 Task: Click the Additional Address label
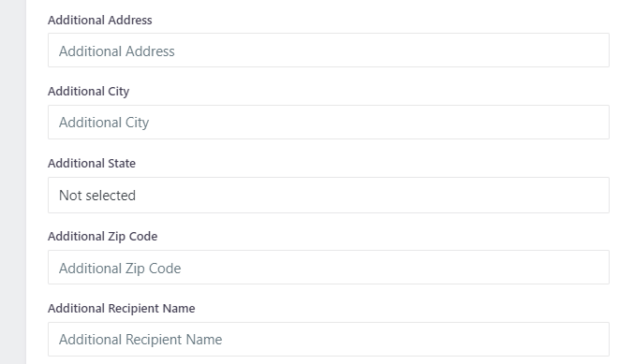click(100, 20)
